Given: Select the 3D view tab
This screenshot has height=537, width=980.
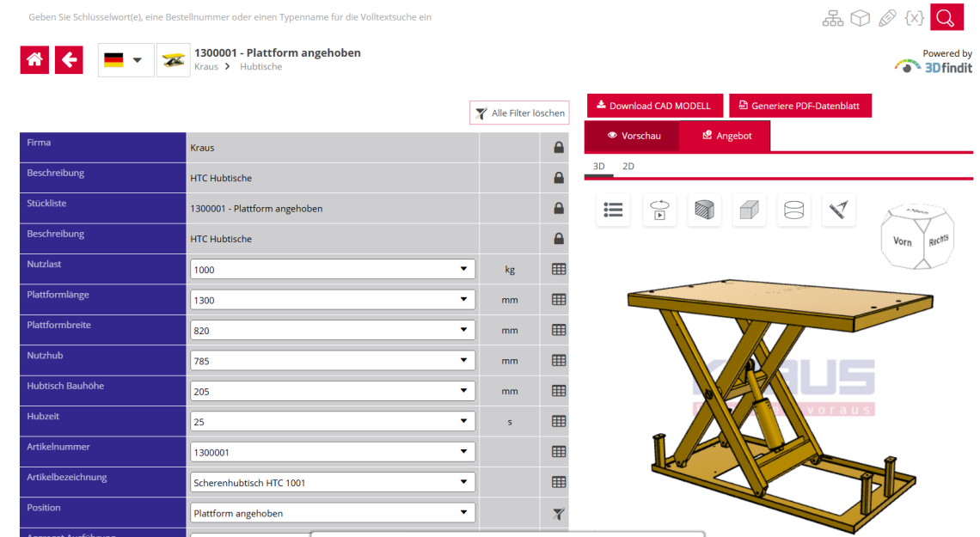Looking at the screenshot, I should [599, 166].
